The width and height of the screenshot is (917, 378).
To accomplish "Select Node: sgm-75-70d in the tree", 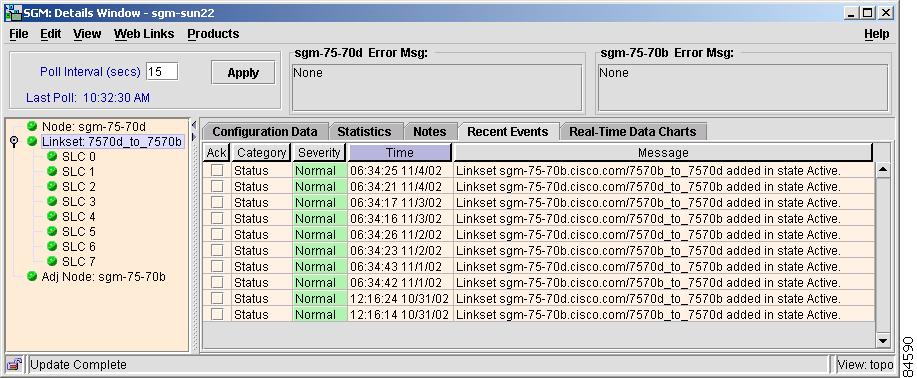I will 94,126.
